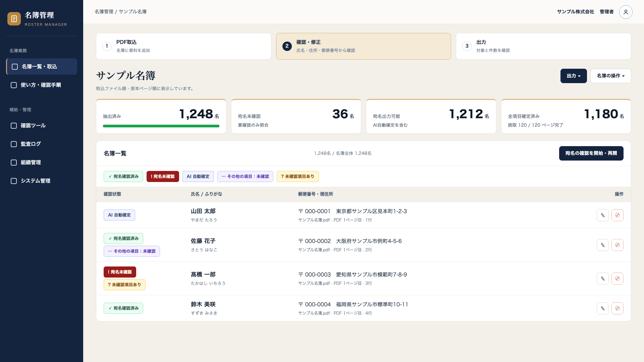The image size is (644, 362).
Task: Click the 氏名 / ふりがな column header
Action: (206, 194)
